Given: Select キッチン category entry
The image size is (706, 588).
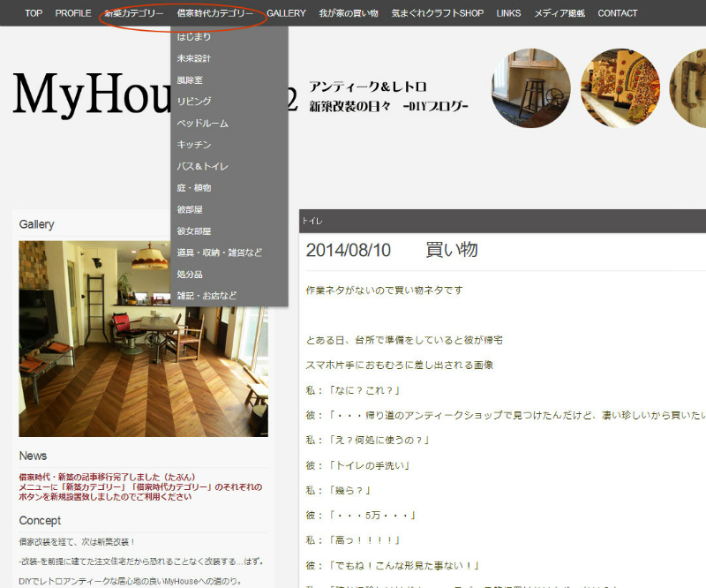Looking at the screenshot, I should pyautogui.click(x=194, y=145).
